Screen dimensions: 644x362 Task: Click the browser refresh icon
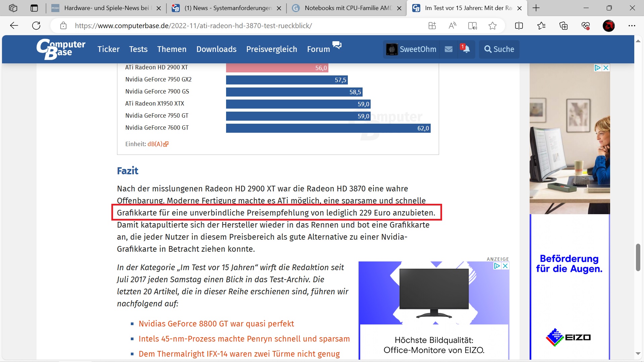(x=36, y=25)
